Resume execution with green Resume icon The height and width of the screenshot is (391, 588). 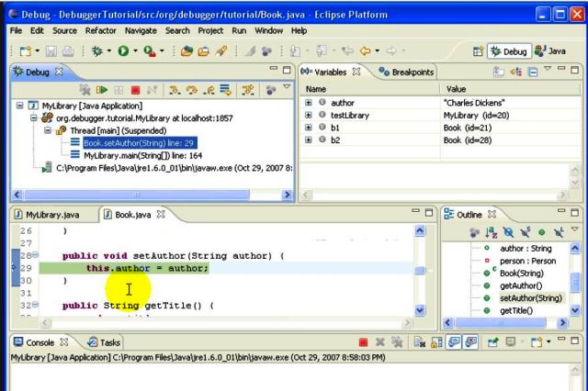click(x=102, y=90)
